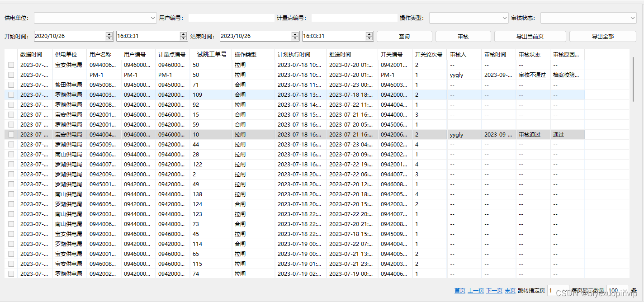
Task: Jump to 末页 last page link
Action: point(510,291)
